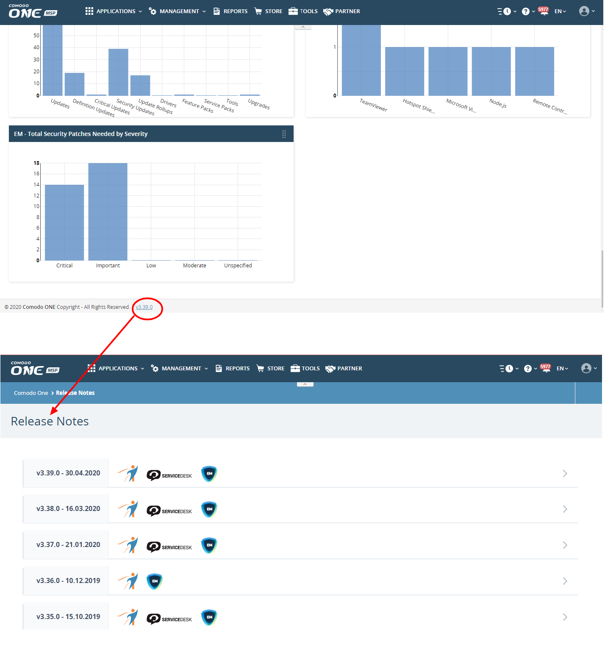Click Endpoint Manager shield icon in v3.35.0 row
The image size is (616, 672).
pos(209,617)
